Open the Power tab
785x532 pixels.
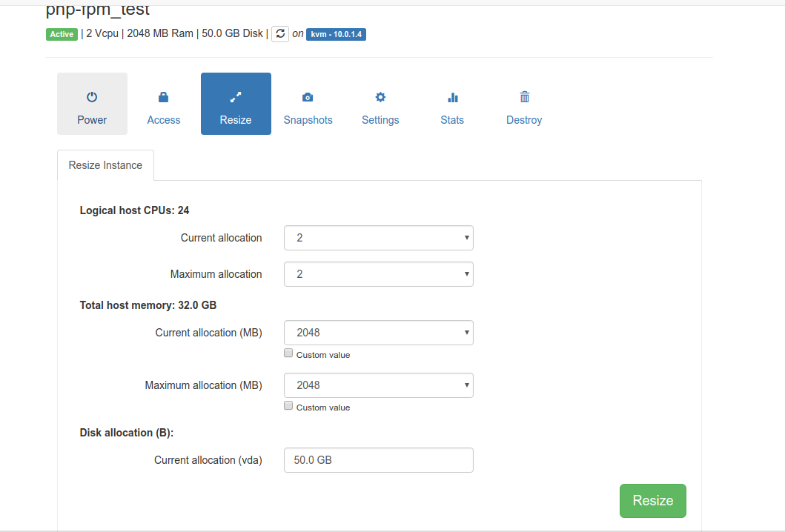coord(92,104)
